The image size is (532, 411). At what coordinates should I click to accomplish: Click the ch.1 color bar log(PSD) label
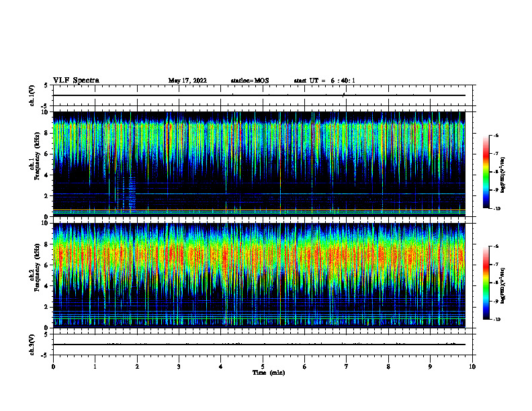(503, 175)
